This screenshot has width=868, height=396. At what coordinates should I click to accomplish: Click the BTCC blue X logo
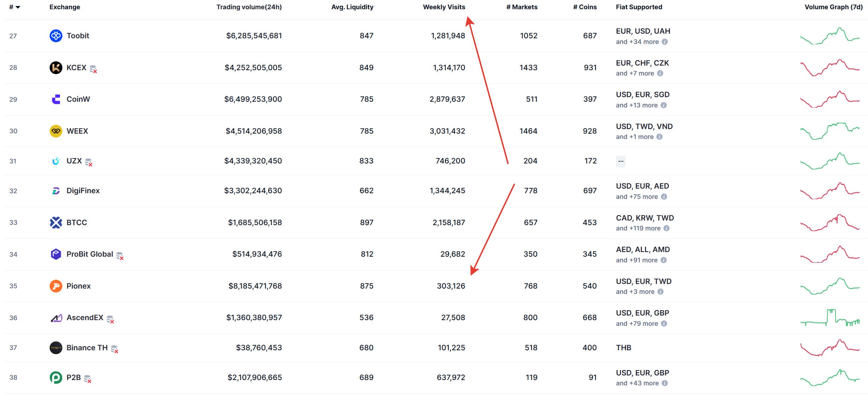coord(56,222)
